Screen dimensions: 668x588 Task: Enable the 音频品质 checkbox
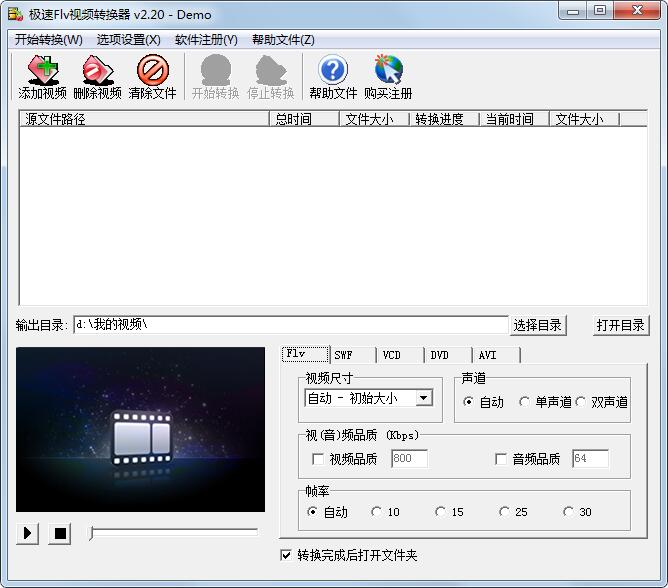click(x=501, y=459)
